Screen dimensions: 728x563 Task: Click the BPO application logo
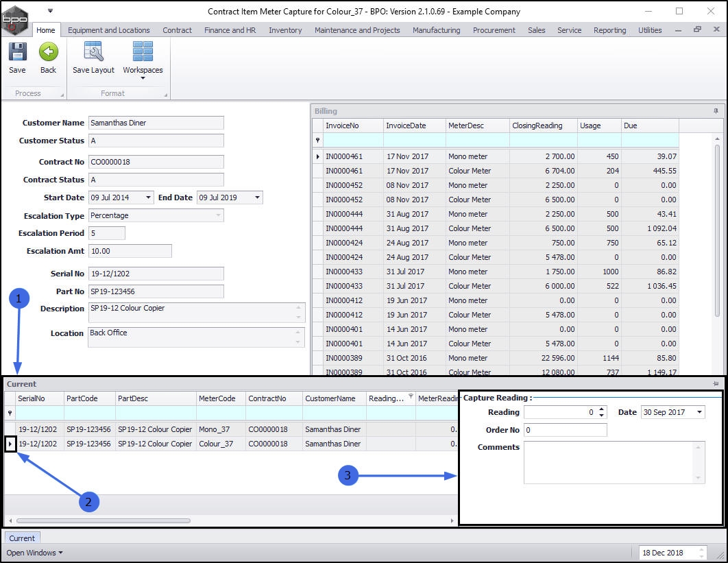coord(15,19)
